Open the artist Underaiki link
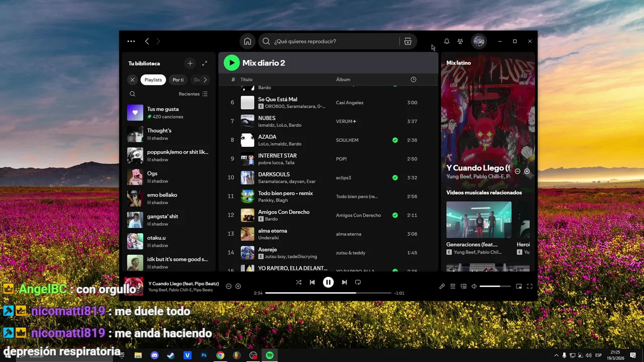644x362 pixels. (269, 238)
